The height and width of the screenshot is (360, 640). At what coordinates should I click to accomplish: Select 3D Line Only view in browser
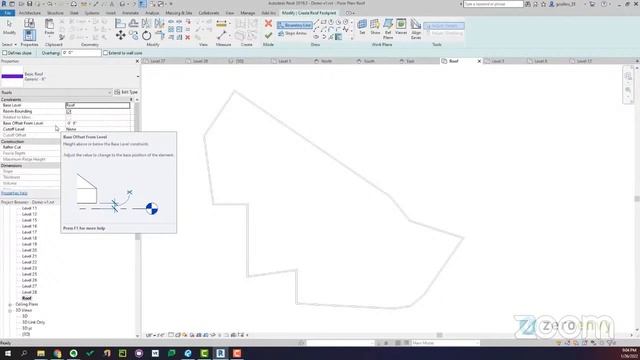(x=33, y=322)
